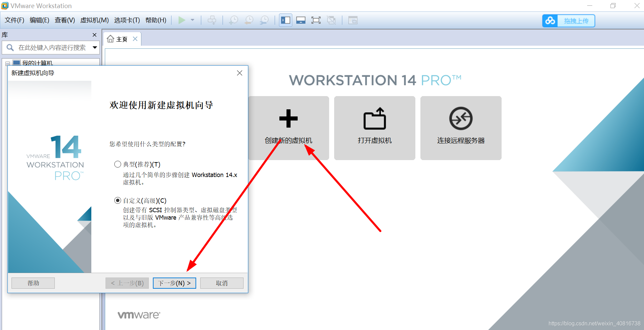The width and height of the screenshot is (644, 330).
Task: Click the 连接远程服务器 tile
Action: 461,128
